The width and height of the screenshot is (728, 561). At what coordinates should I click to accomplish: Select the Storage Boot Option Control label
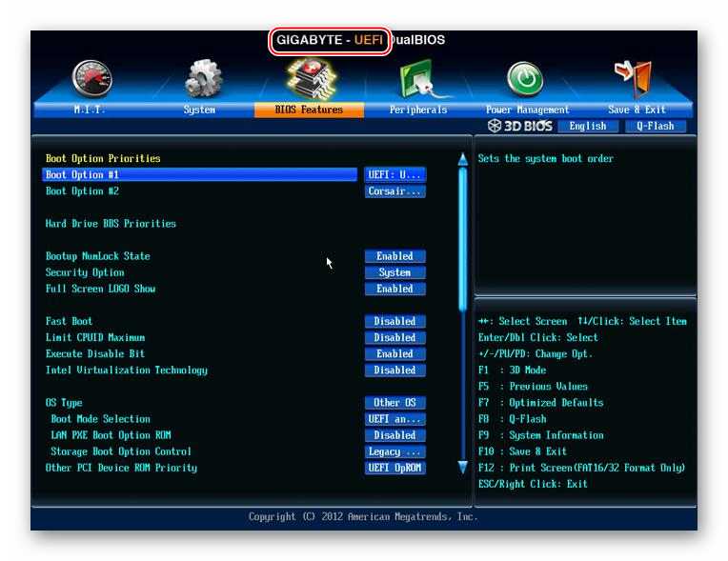pos(121,451)
